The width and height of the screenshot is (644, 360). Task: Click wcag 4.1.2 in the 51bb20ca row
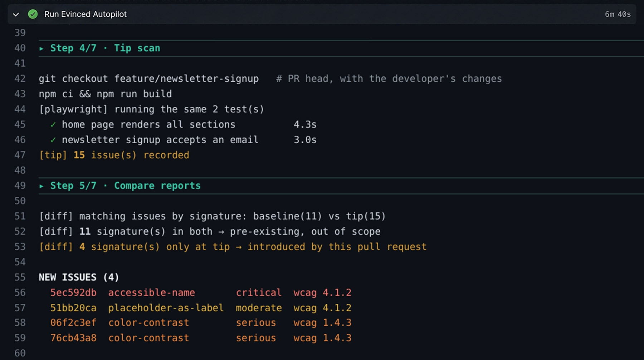pos(322,308)
